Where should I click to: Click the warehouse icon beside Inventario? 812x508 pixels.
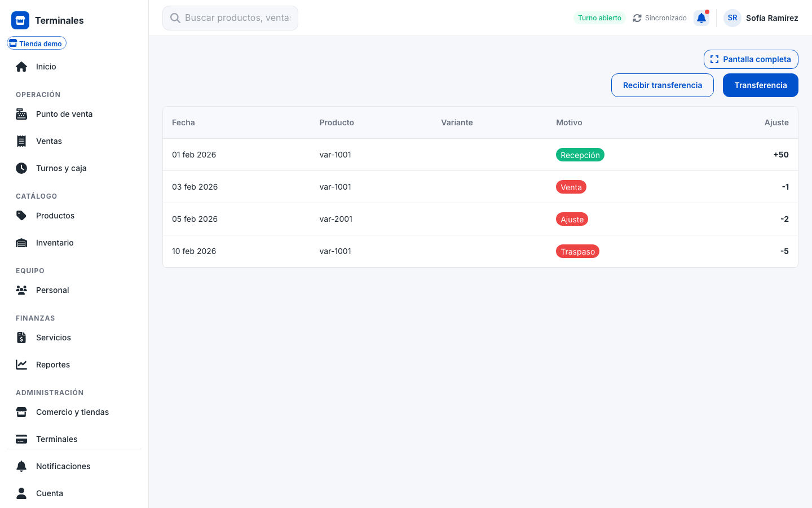coord(21,243)
